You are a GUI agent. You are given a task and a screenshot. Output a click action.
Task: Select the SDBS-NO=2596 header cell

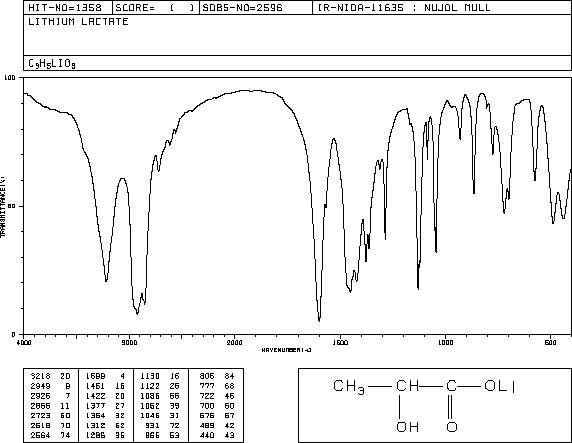point(243,8)
